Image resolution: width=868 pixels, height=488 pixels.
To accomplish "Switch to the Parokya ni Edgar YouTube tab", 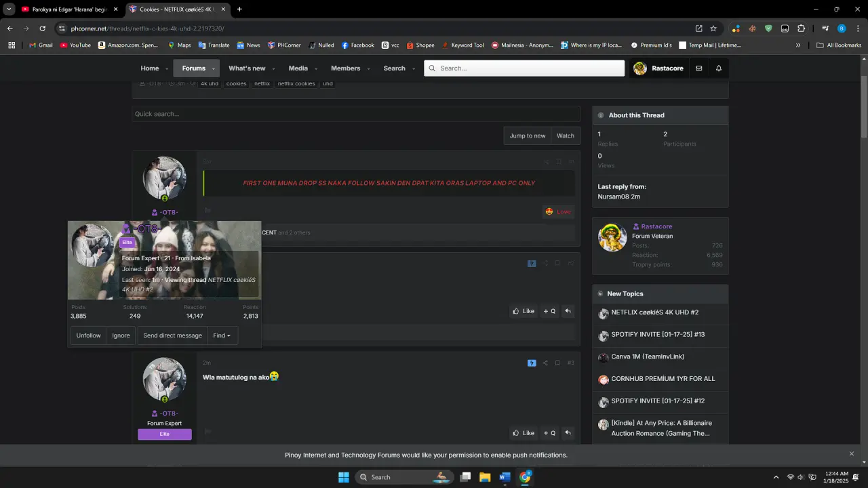I will (70, 9).
